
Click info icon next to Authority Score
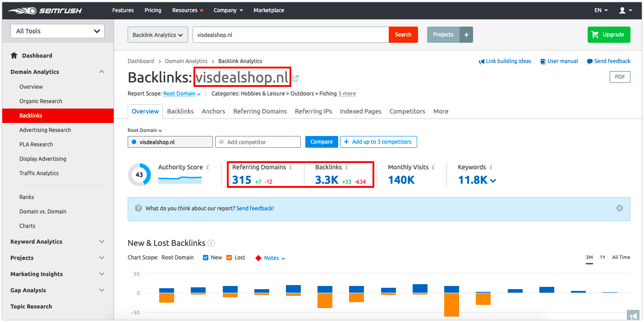click(207, 167)
